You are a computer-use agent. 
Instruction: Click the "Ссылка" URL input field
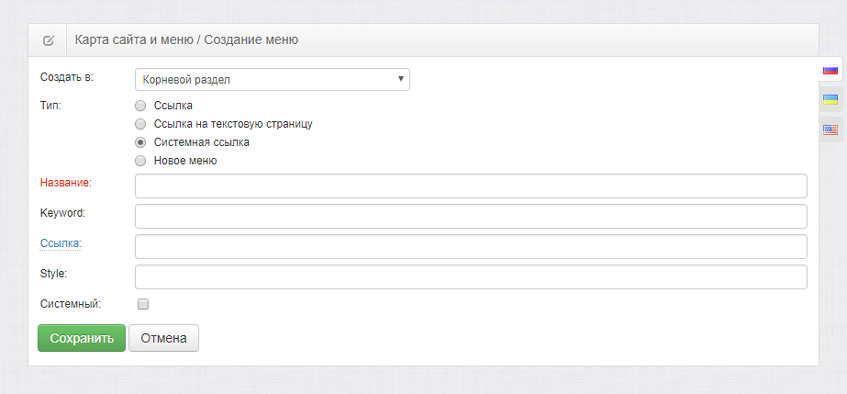pyautogui.click(x=471, y=246)
